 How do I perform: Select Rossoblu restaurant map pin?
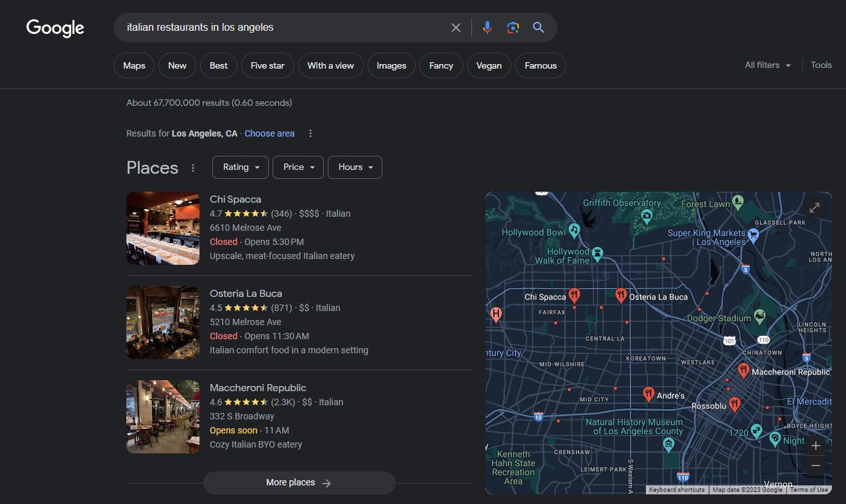[735, 405]
